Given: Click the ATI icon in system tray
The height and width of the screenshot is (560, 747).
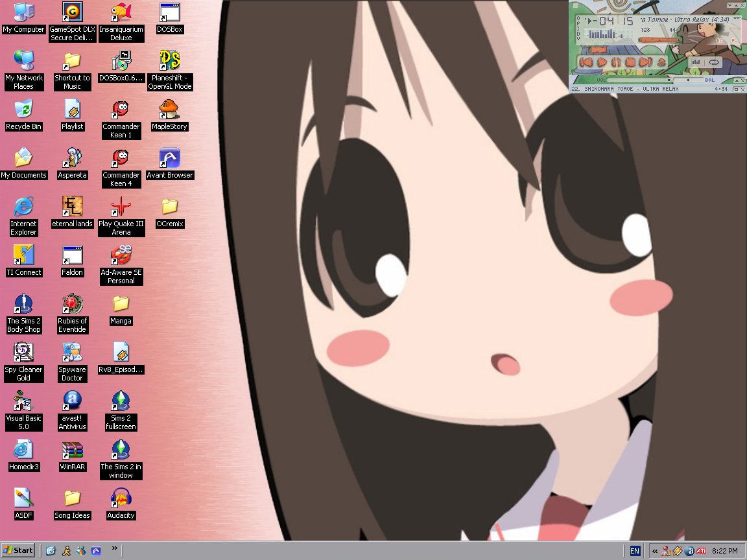Looking at the screenshot, I should coord(701,551).
